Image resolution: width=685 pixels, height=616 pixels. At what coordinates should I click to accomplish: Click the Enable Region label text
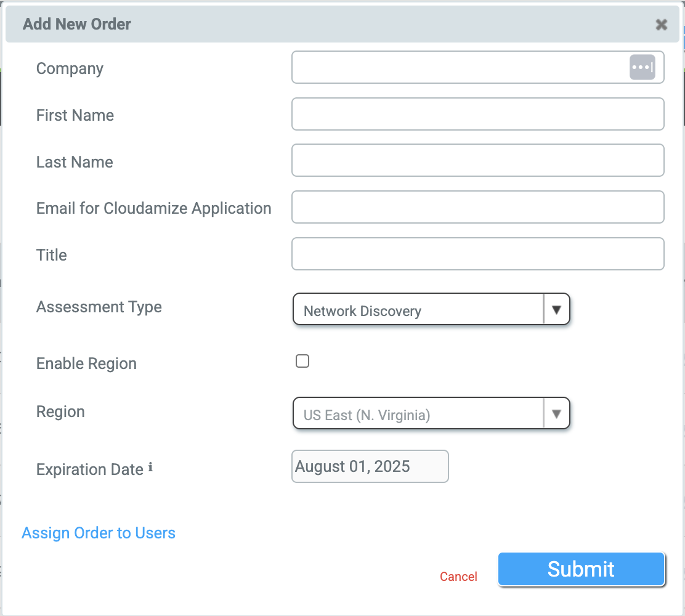(x=86, y=363)
